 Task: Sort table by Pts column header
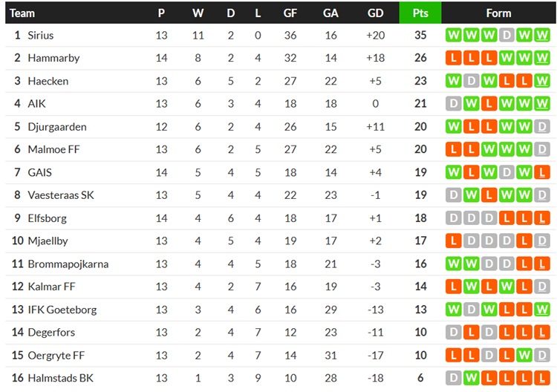click(420, 13)
